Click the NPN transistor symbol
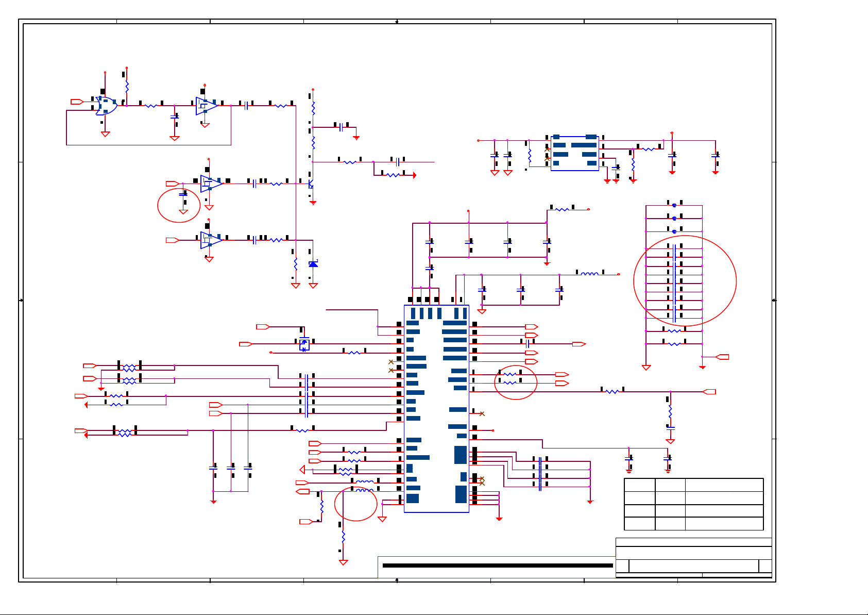Image resolution: width=868 pixels, height=615 pixels. 311,184
